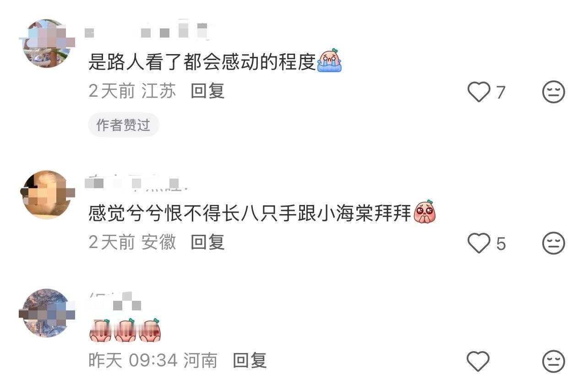Dislike the Henan comment via face icon

coord(554,362)
